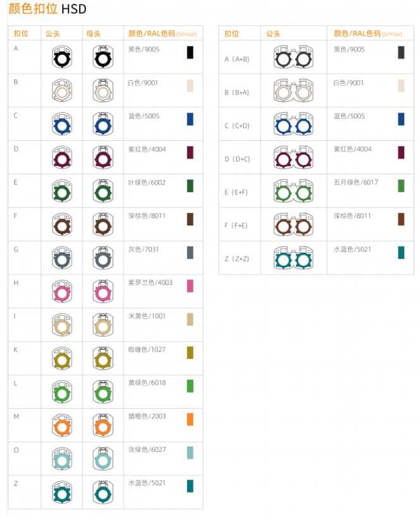The height and width of the screenshot is (524, 420).
Task: Click the black dual connector icon for A+B
Action: point(293,59)
